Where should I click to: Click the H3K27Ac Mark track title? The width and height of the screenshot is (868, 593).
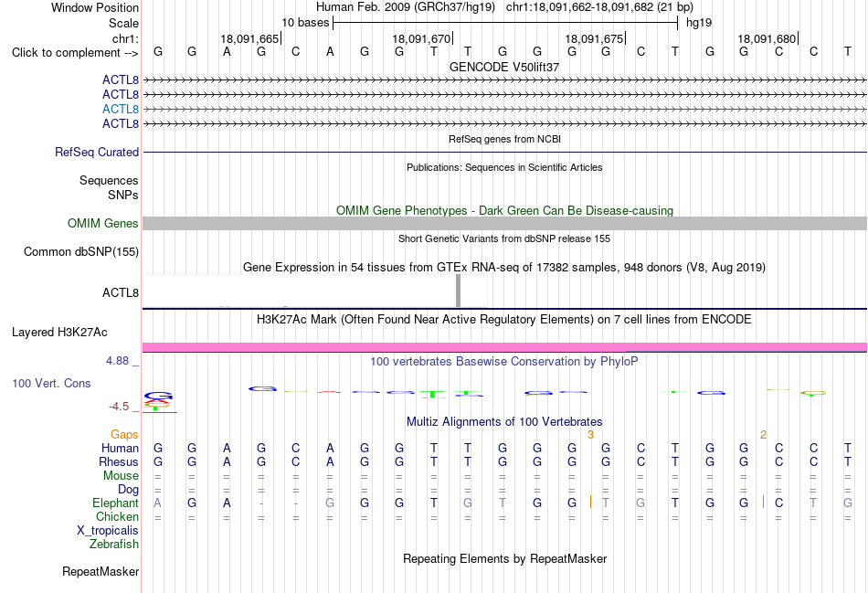pyautogui.click(x=504, y=320)
